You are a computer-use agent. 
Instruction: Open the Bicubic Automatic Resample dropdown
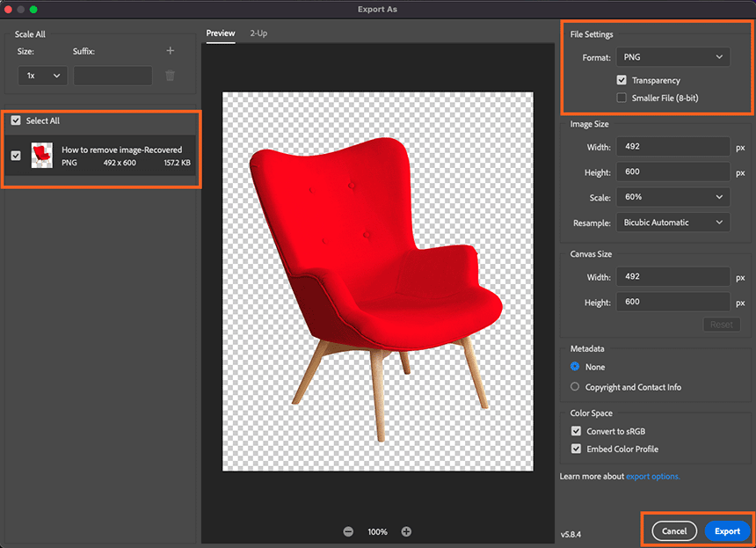click(673, 223)
